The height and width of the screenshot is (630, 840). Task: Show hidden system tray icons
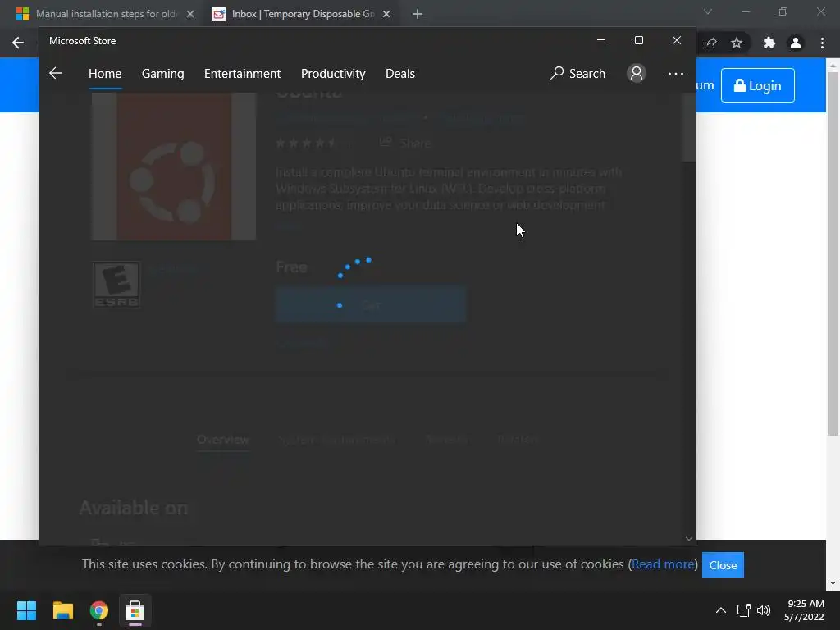tap(721, 610)
